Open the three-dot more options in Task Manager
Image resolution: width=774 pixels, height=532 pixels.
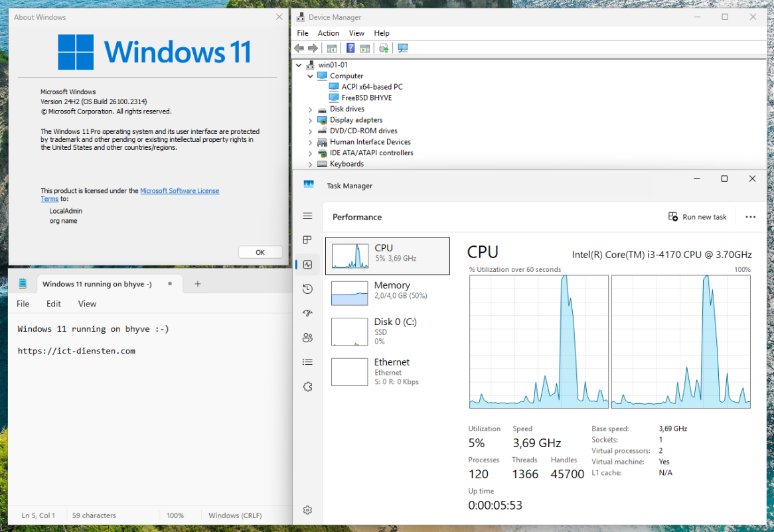pos(750,217)
